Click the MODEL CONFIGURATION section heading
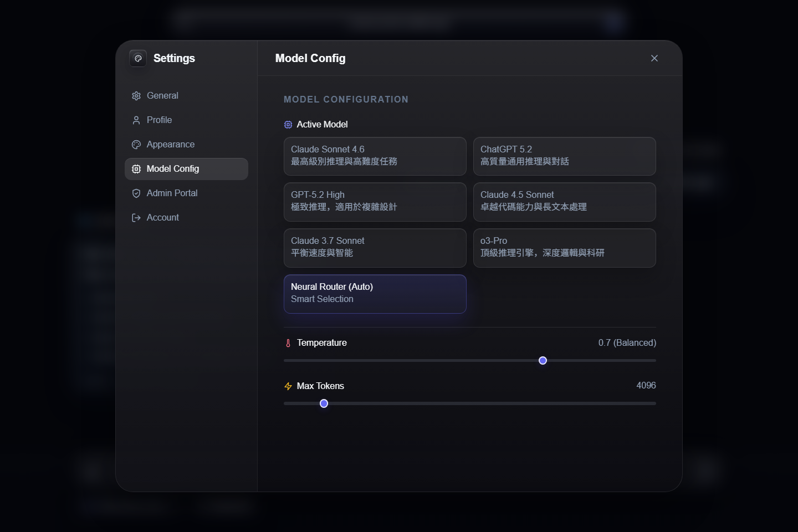The image size is (798, 532). pyautogui.click(x=346, y=100)
